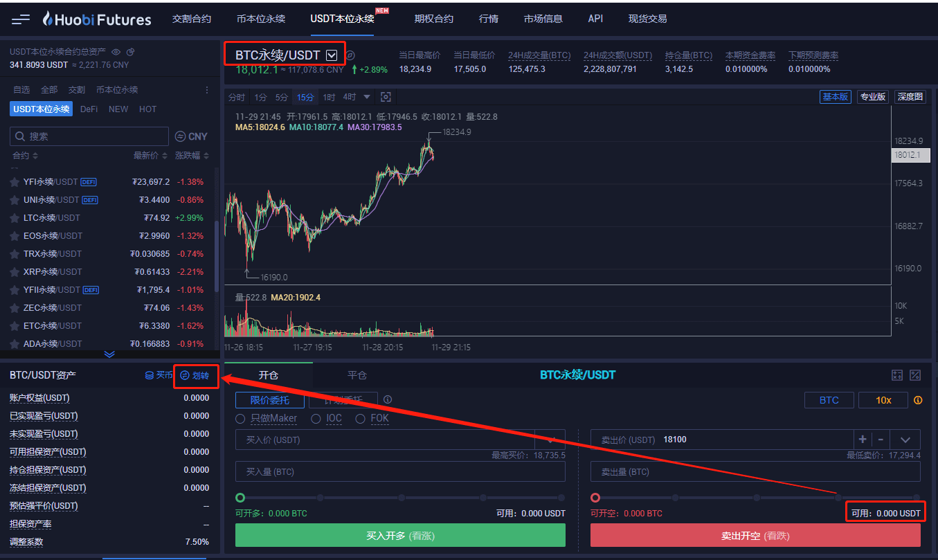
Task: Favorite the ETC永续/USDT contract star
Action: pos(14,326)
